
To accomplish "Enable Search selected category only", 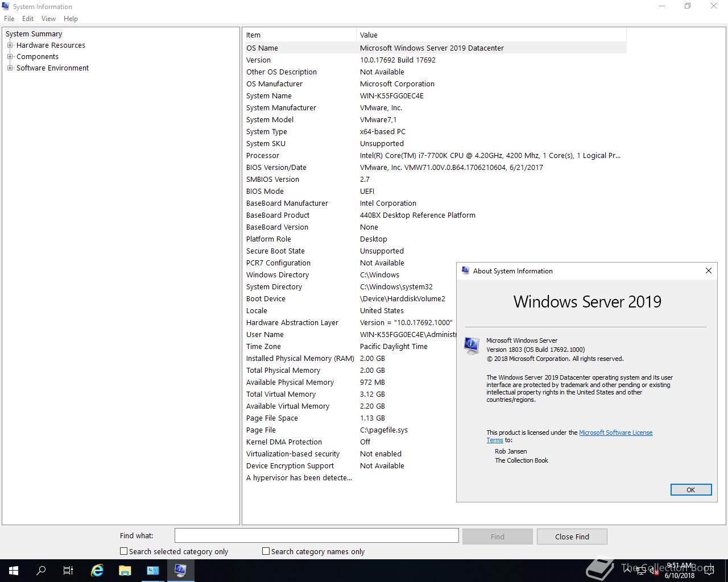I will [123, 551].
